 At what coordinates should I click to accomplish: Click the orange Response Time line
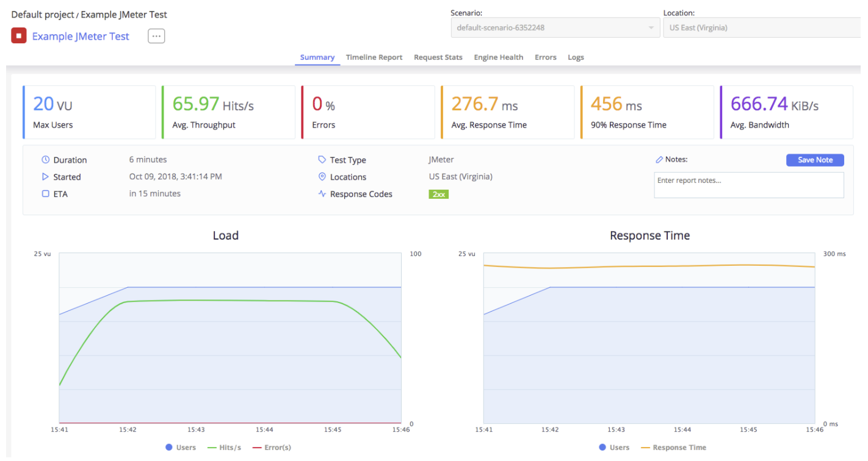[649, 266]
